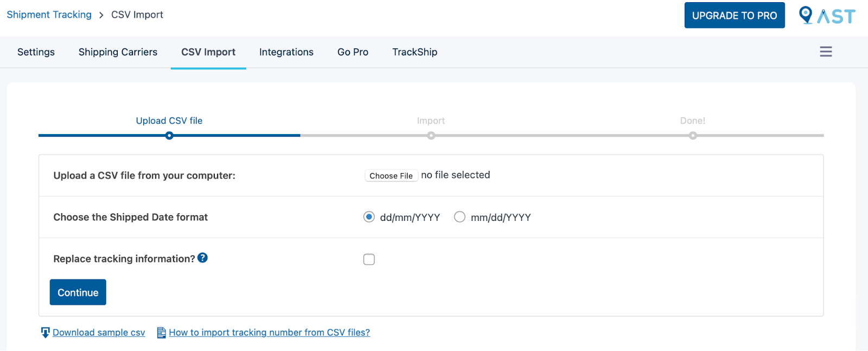Click the AST logo in the top corner

[x=827, y=16]
